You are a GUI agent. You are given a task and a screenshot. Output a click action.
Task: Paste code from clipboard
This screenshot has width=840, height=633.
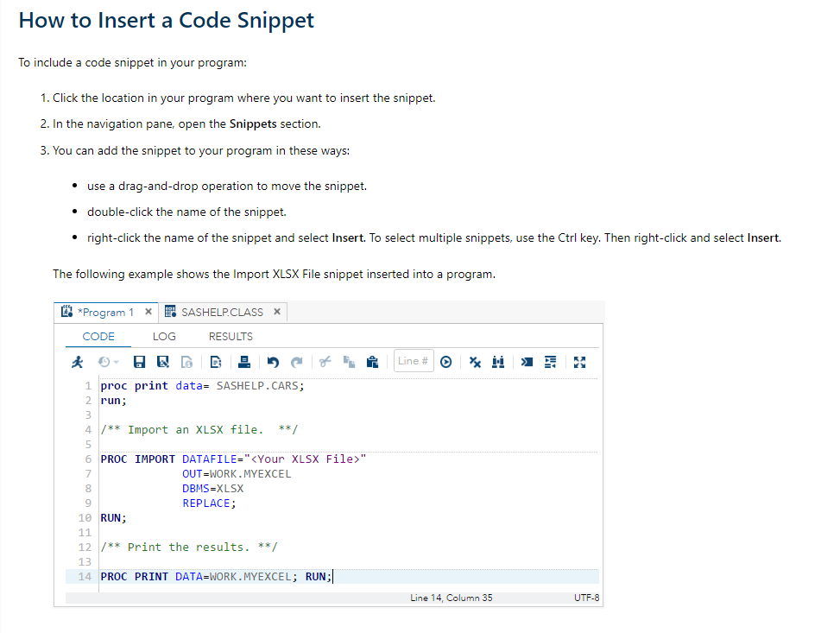click(372, 361)
